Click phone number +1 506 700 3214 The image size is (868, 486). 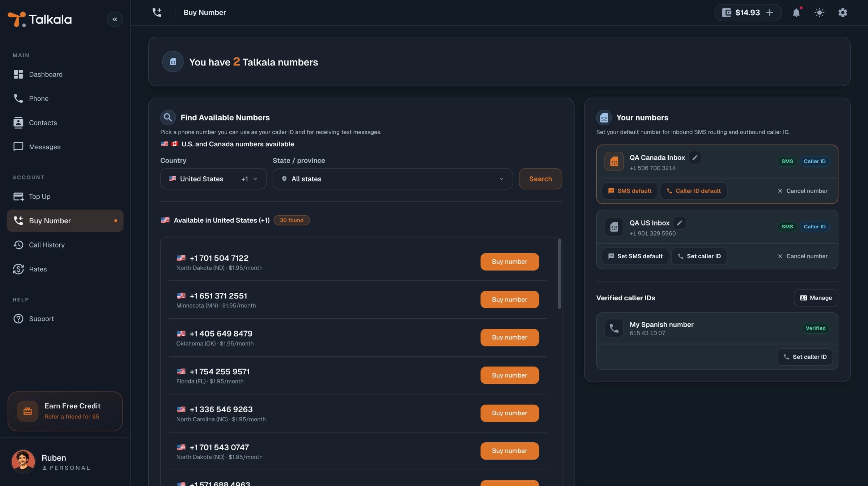pyautogui.click(x=652, y=168)
